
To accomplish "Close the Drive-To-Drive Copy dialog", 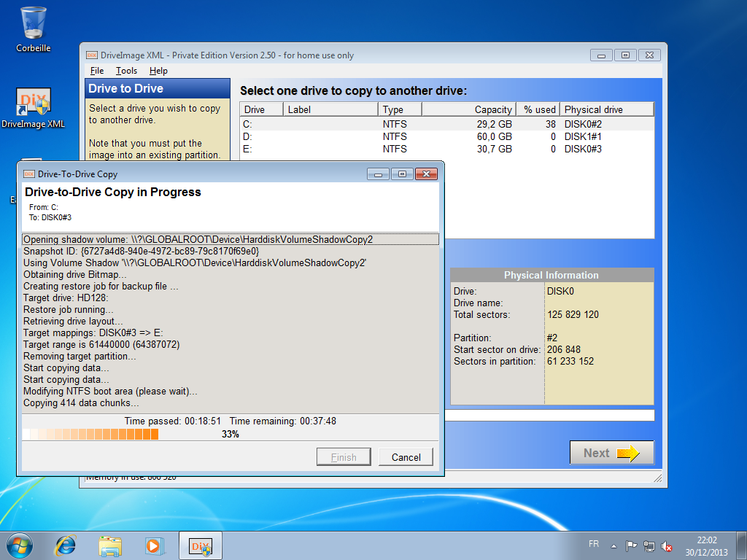I will [426, 174].
